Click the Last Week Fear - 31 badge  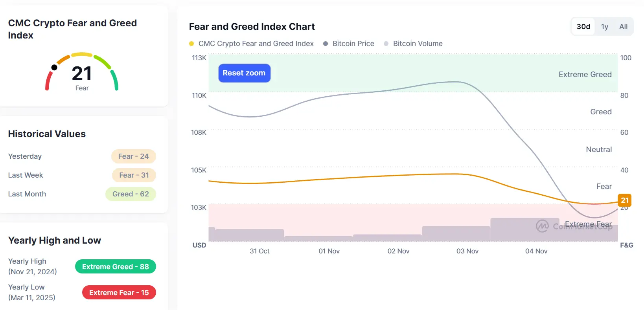[x=134, y=175]
